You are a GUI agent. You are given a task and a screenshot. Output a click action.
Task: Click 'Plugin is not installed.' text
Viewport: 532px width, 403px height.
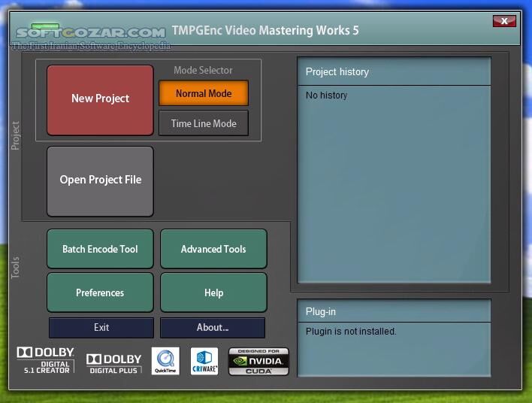351,332
